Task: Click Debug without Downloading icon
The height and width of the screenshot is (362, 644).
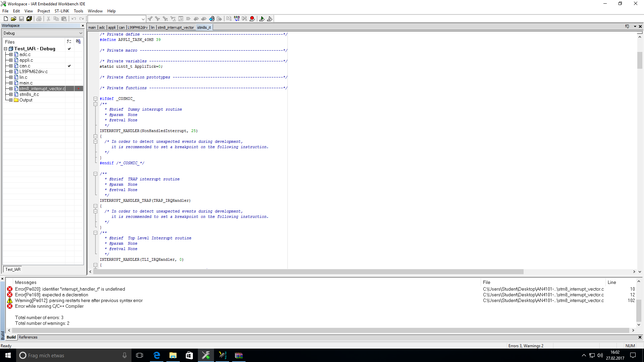Action: click(x=270, y=19)
